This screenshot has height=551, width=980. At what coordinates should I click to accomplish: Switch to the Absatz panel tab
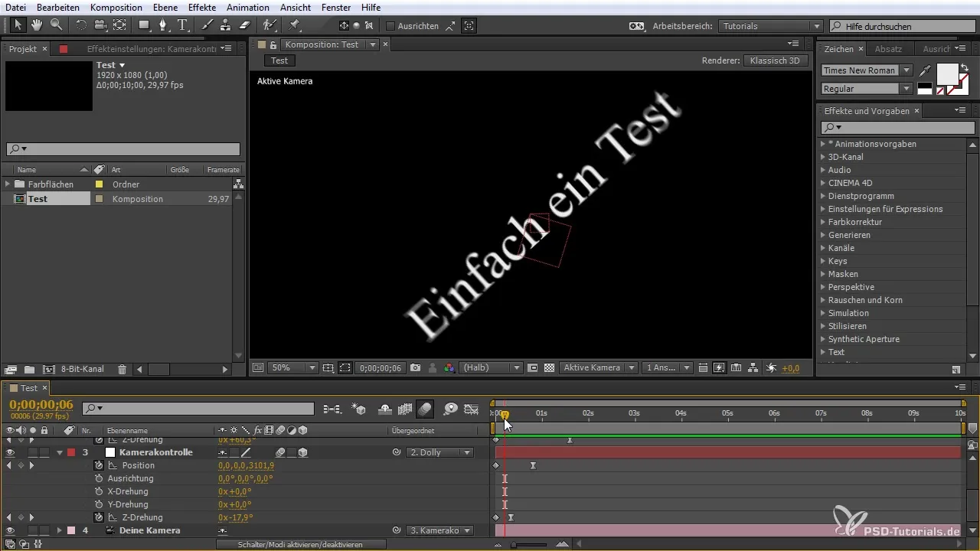889,49
